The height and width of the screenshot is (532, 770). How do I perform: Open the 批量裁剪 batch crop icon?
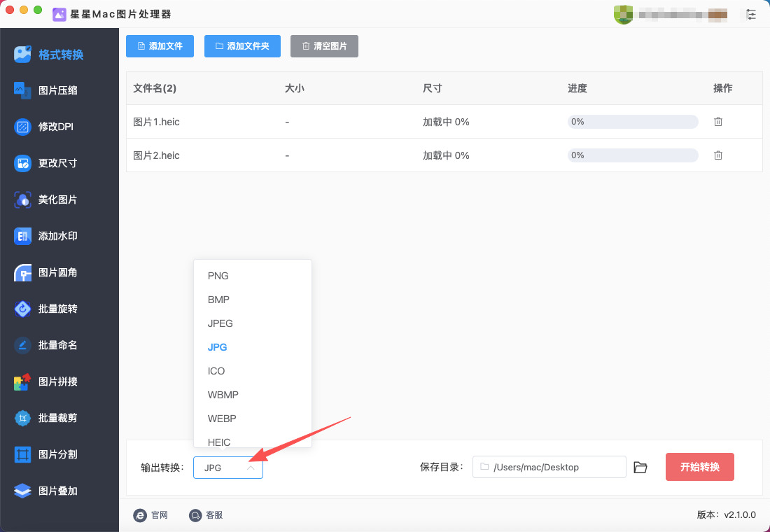click(x=22, y=418)
